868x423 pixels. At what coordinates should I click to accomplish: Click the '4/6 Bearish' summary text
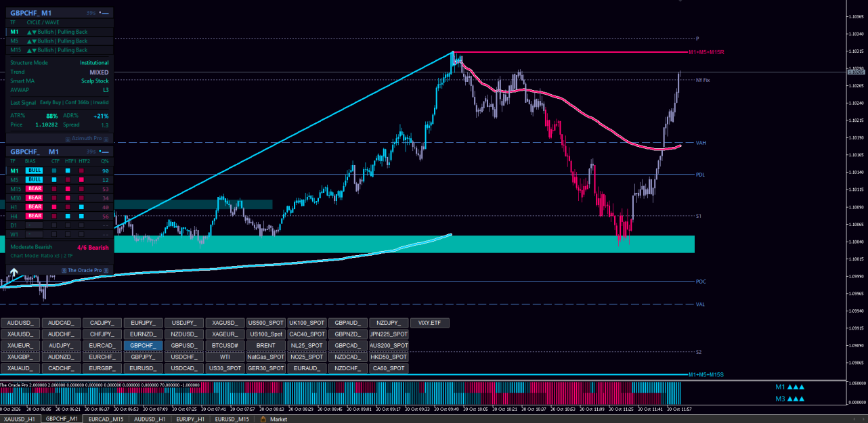(x=93, y=248)
